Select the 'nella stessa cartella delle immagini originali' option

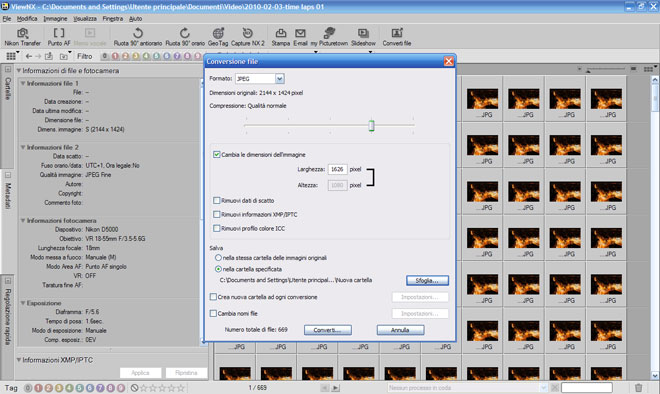point(218,258)
